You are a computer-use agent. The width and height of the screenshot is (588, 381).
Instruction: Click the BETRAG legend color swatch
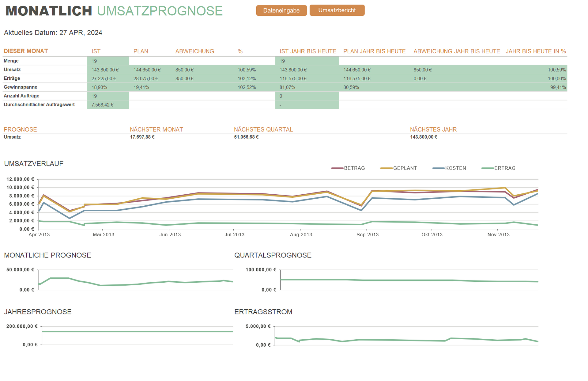(x=337, y=168)
